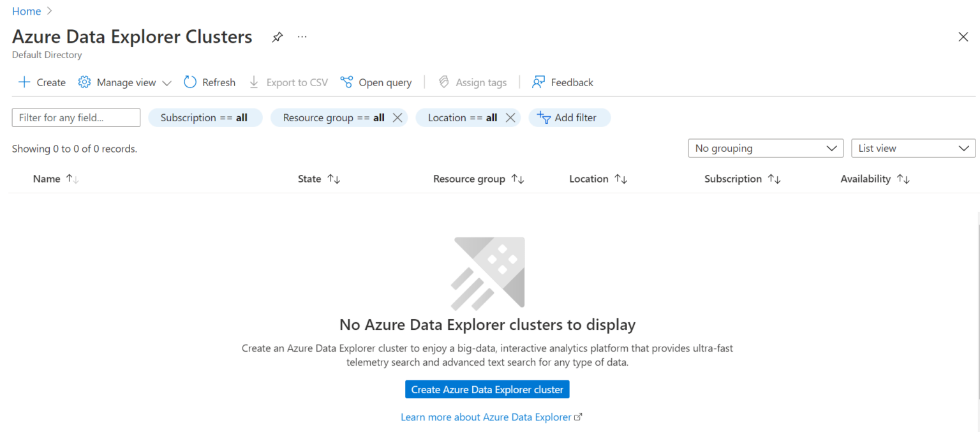Open Manage view settings gear

tap(84, 82)
